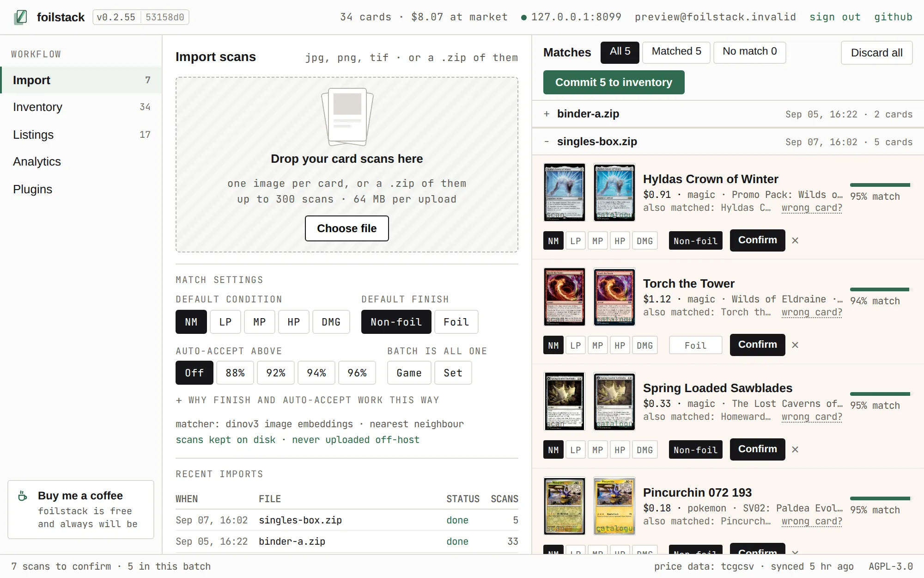Show All 5 matches tab

point(620,52)
